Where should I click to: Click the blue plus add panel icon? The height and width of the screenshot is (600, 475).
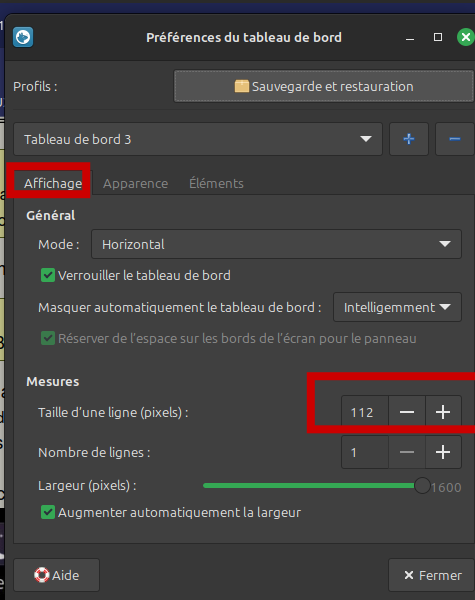point(409,139)
